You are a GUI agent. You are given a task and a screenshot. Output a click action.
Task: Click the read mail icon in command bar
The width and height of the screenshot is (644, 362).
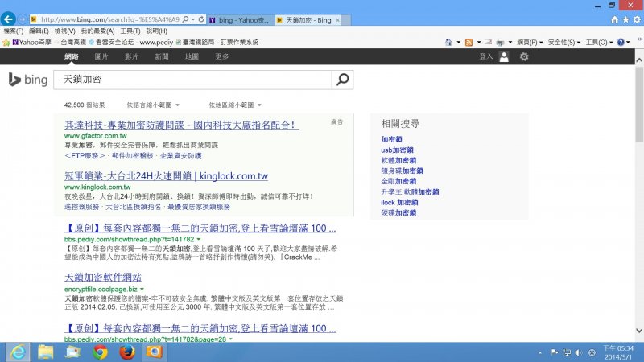click(489, 42)
